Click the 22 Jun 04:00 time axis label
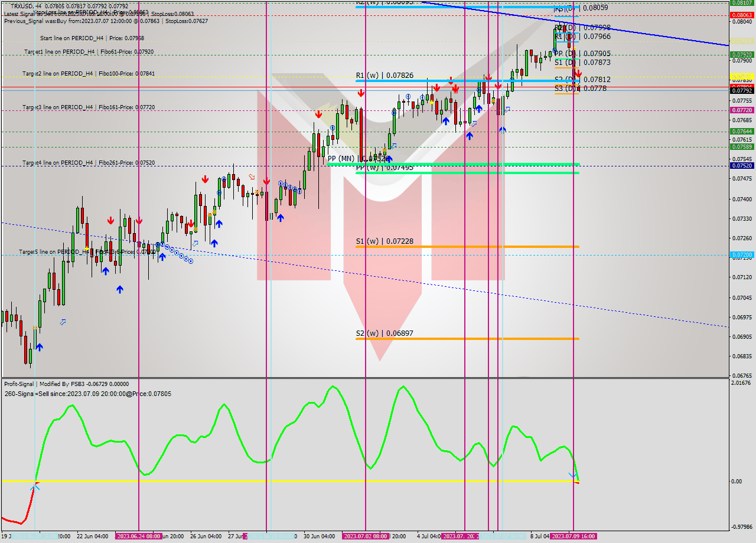Screen dimensions: 756x543 tap(92, 537)
